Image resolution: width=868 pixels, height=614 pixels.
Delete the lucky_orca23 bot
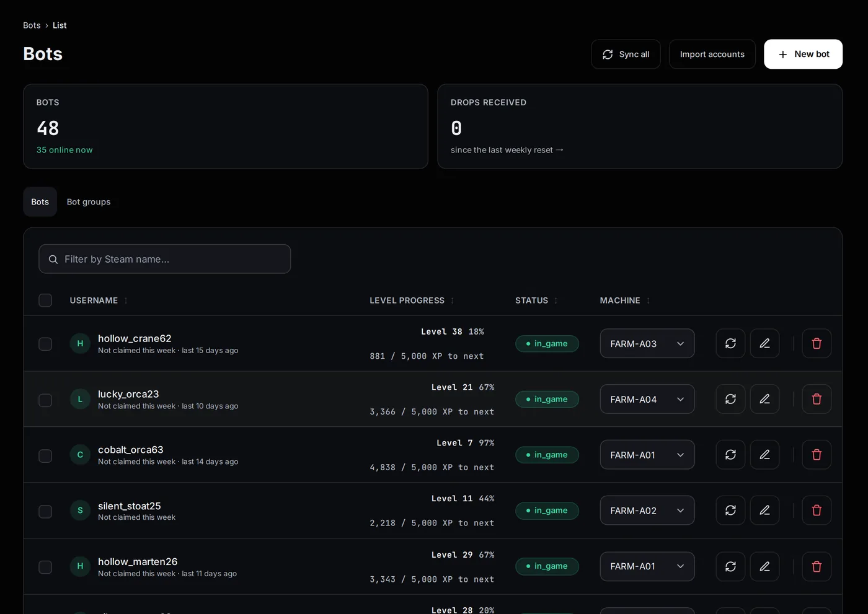[x=817, y=399]
